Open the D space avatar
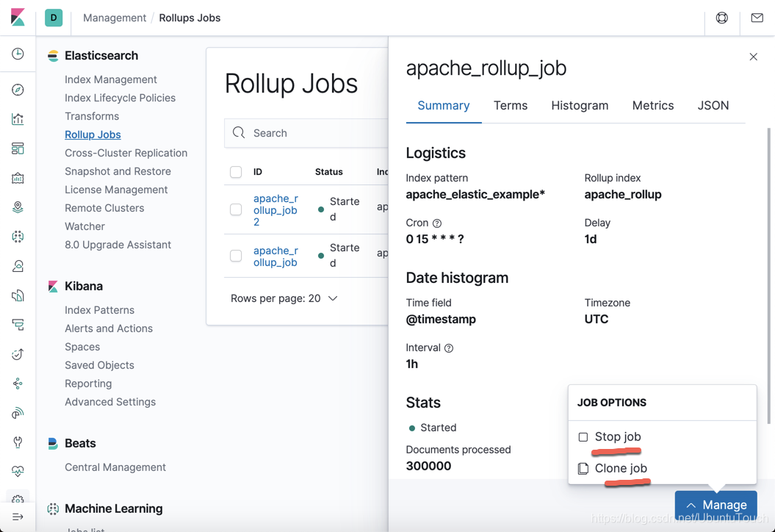The height and width of the screenshot is (532, 775). 54,18
